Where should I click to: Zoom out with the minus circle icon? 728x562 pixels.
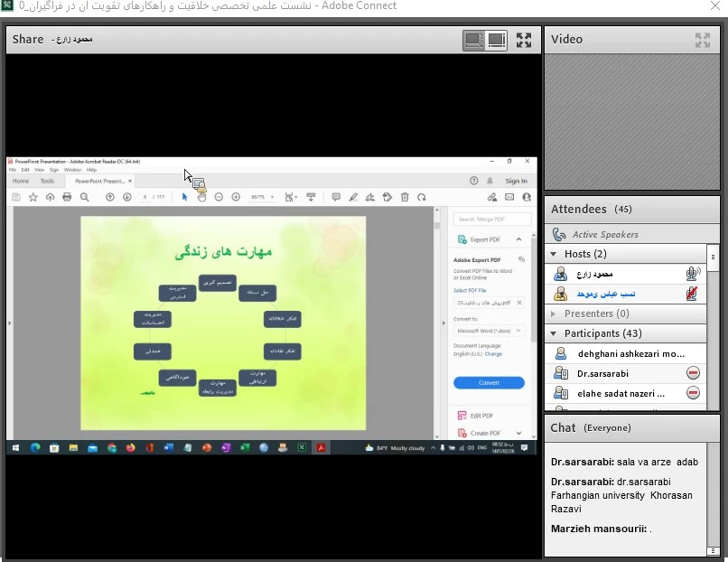click(219, 197)
